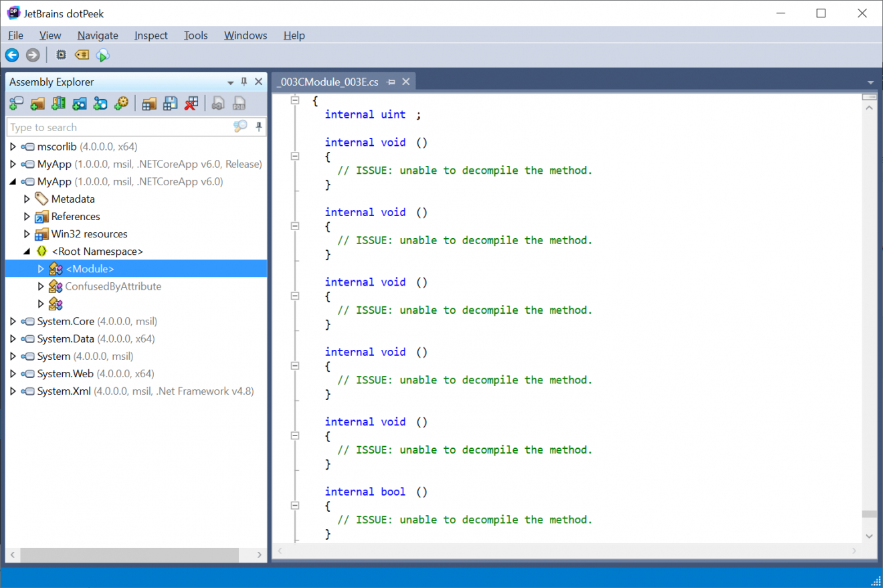Open the Navigate menu
Screen dimensions: 883x588
[x=98, y=35]
